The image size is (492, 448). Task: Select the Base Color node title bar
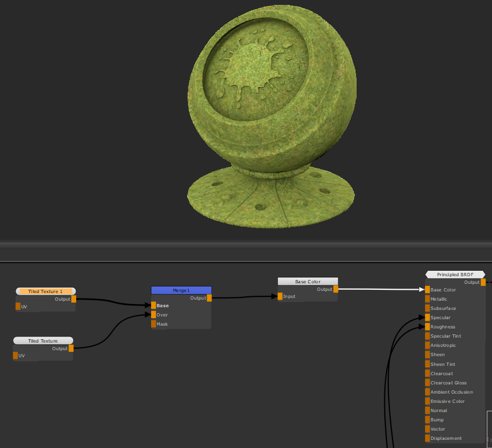pyautogui.click(x=308, y=282)
